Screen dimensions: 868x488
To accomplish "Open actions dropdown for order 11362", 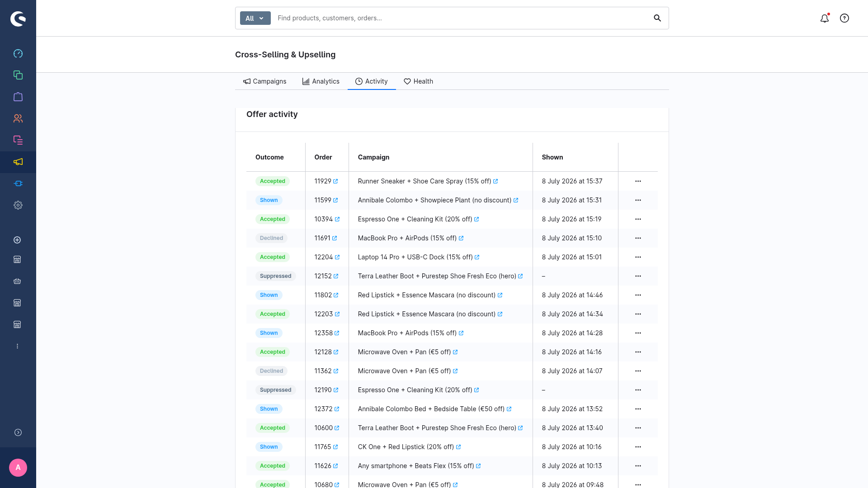I will [638, 371].
